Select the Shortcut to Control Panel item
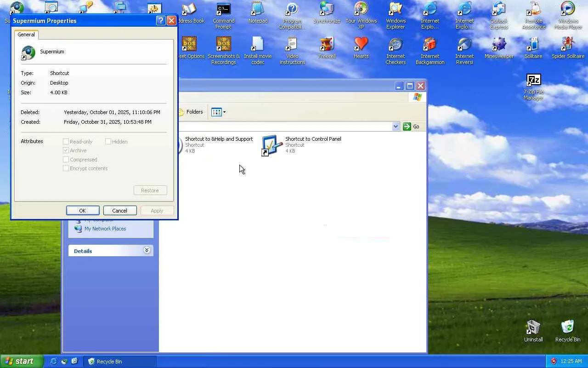This screenshot has width=588, height=368. point(301,145)
